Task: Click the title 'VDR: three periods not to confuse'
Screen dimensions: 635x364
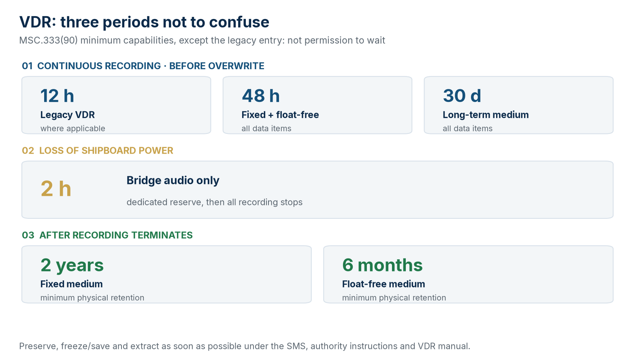Action: pos(144,22)
